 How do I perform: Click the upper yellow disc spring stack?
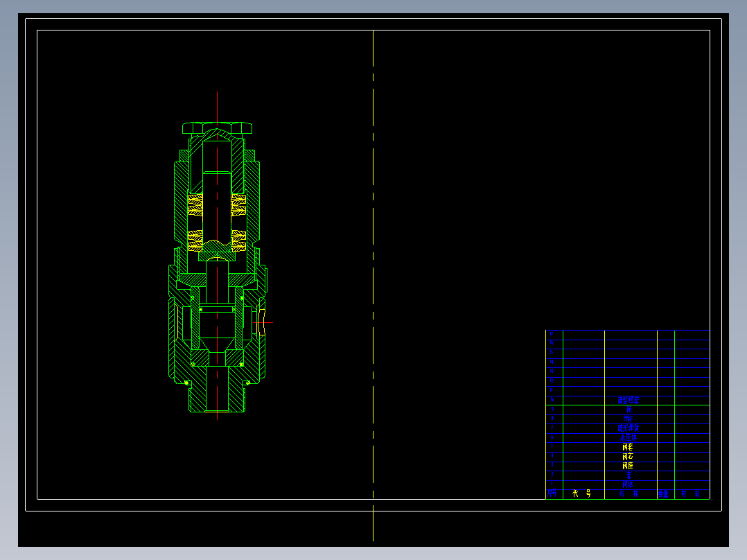coord(217,204)
